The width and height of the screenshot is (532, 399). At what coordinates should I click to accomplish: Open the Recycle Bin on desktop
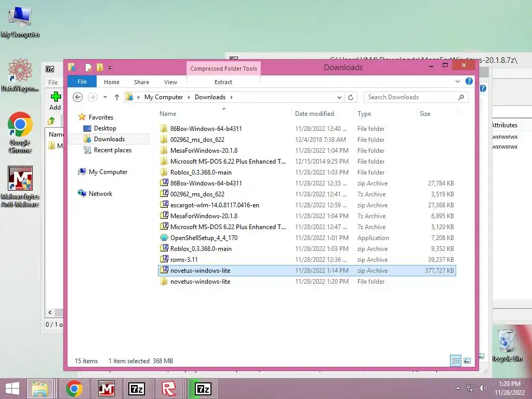pos(507,344)
